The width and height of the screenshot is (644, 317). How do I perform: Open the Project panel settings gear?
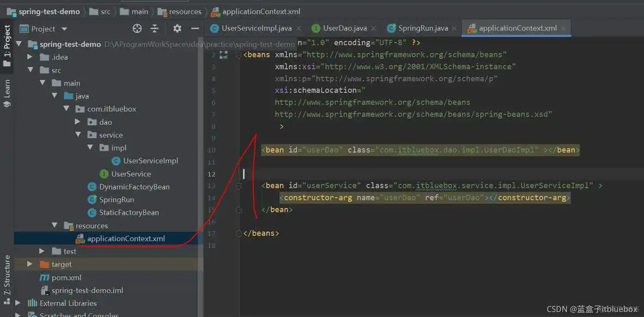pyautogui.click(x=177, y=28)
